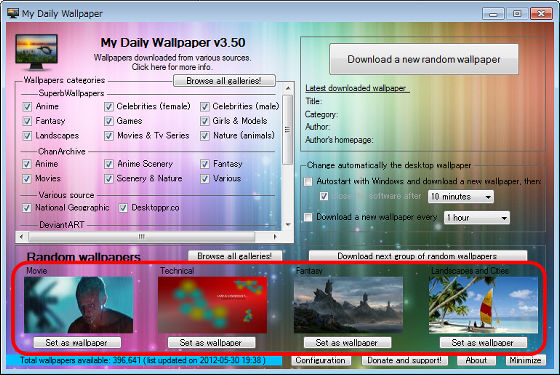Expand the 1 hour interval dropdown
Viewport: 560px width, 375px height.
(x=477, y=218)
